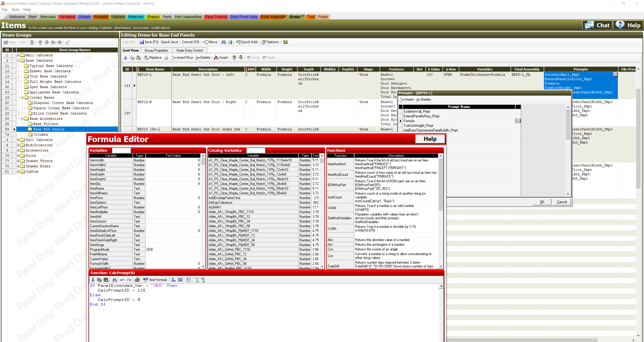Run Test Formula in the Formula Editor
The height and width of the screenshot is (342, 644).
pyautogui.click(x=155, y=280)
